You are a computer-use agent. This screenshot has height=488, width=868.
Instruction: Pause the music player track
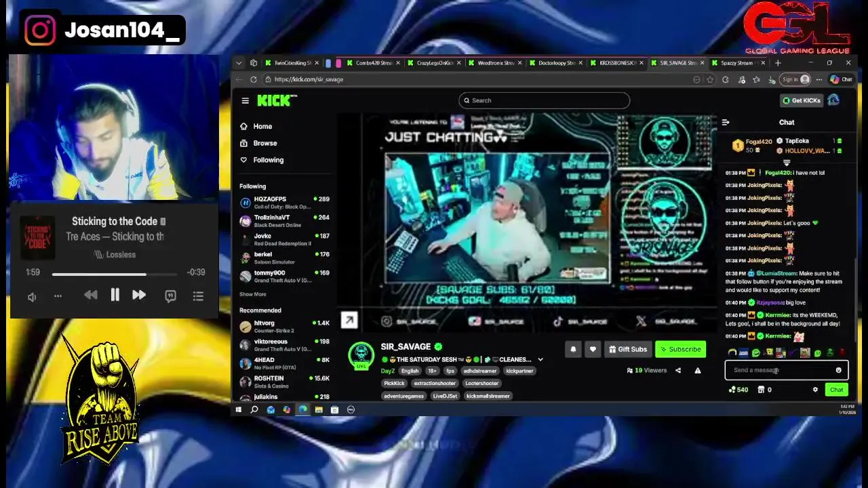(x=115, y=295)
